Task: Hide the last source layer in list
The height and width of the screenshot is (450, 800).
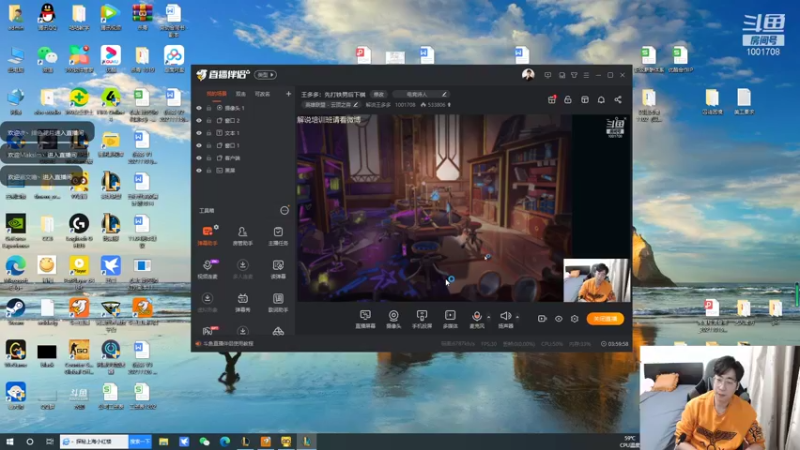Action: coord(199,170)
